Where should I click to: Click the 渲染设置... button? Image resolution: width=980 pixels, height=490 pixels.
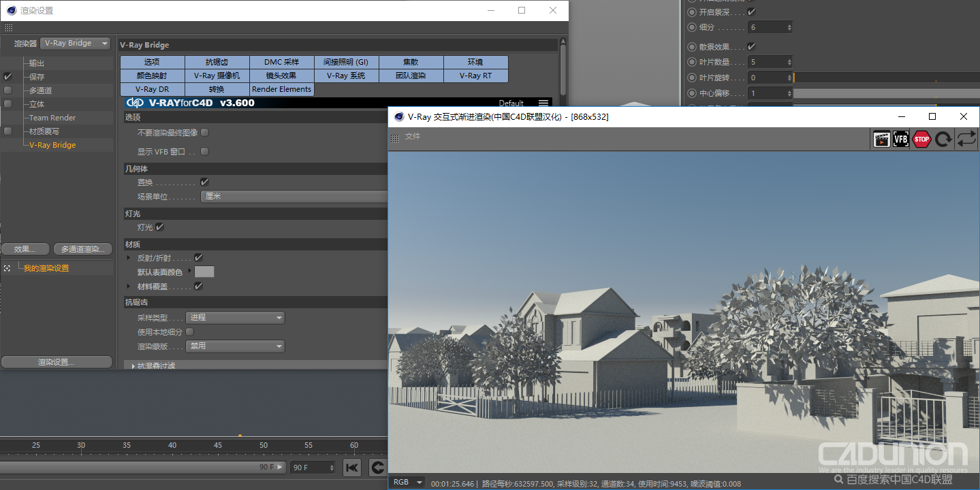[x=57, y=362]
